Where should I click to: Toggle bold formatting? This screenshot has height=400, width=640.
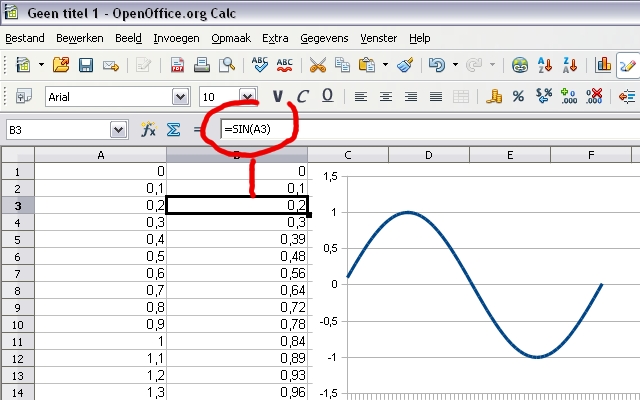coord(278,97)
